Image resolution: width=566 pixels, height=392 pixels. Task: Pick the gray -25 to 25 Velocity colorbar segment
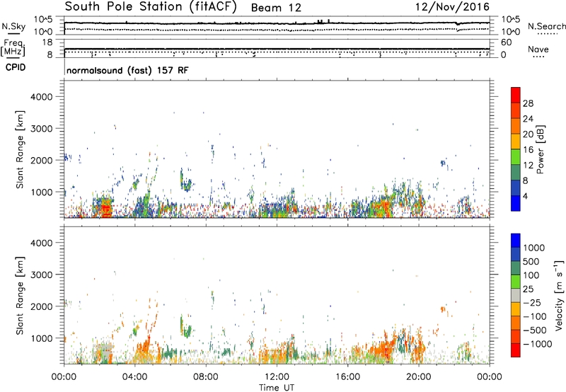[516, 296]
